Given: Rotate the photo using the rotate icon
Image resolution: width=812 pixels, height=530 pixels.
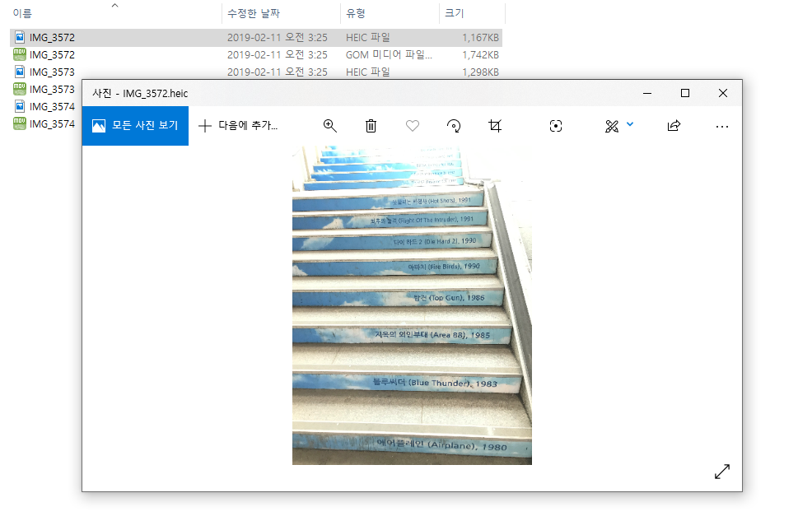Looking at the screenshot, I should click(454, 126).
